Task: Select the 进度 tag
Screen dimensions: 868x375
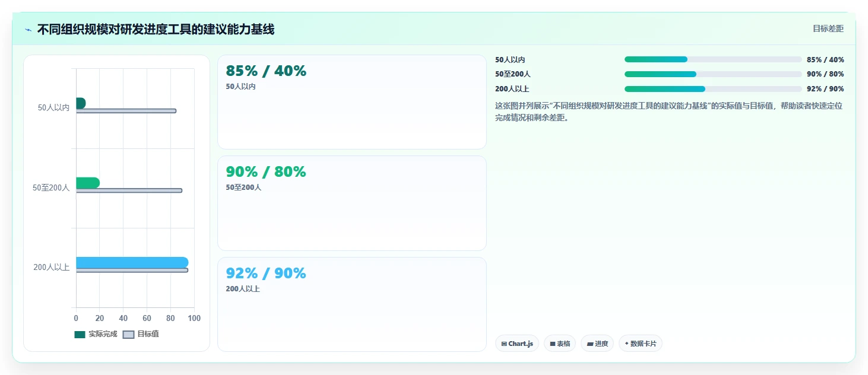Action: (x=597, y=344)
